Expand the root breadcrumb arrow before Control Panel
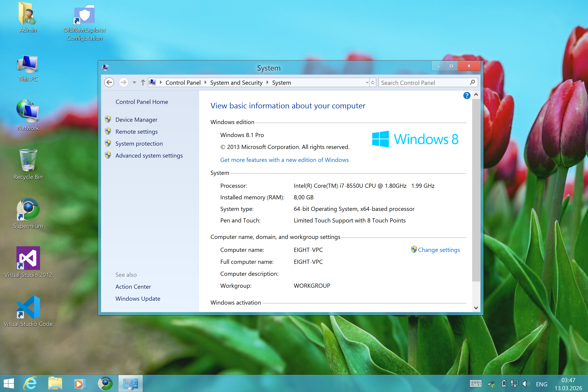This screenshot has height=392, width=588. click(x=161, y=83)
